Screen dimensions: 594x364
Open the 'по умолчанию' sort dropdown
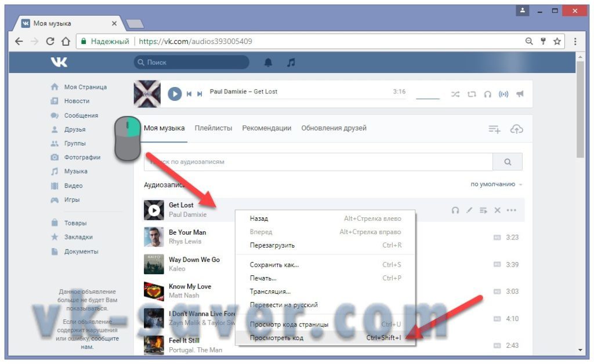[497, 184]
